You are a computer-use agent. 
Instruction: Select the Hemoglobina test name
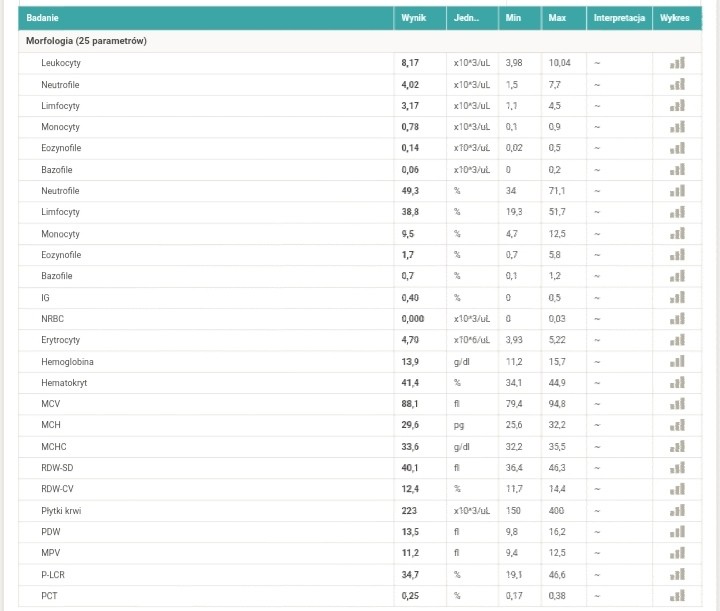click(68, 362)
